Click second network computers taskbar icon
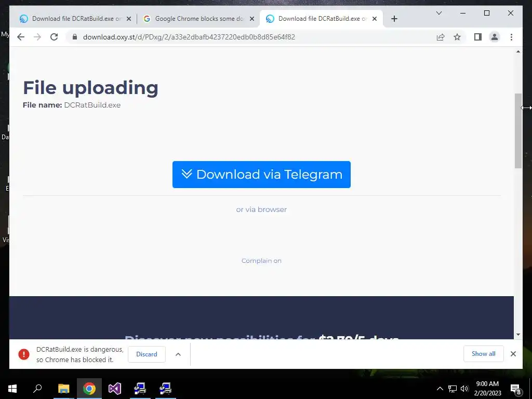This screenshot has width=532, height=399. tap(166, 389)
